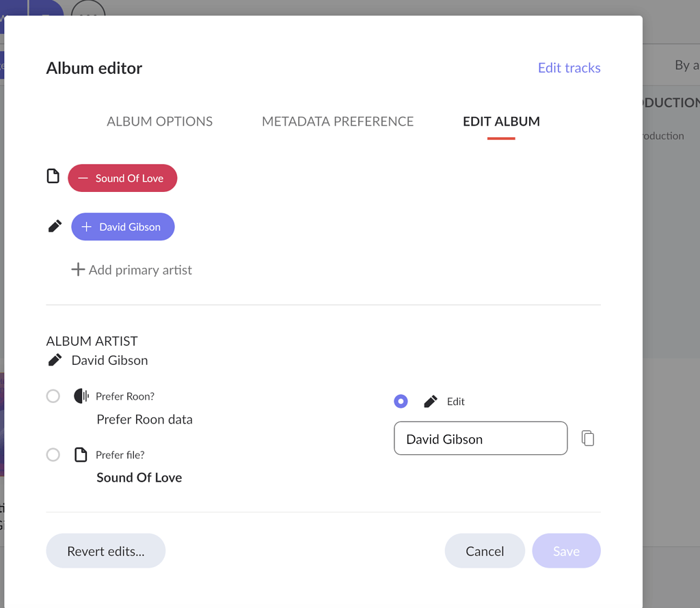Click the Revert edits button
This screenshot has width=700, height=608.
105,551
